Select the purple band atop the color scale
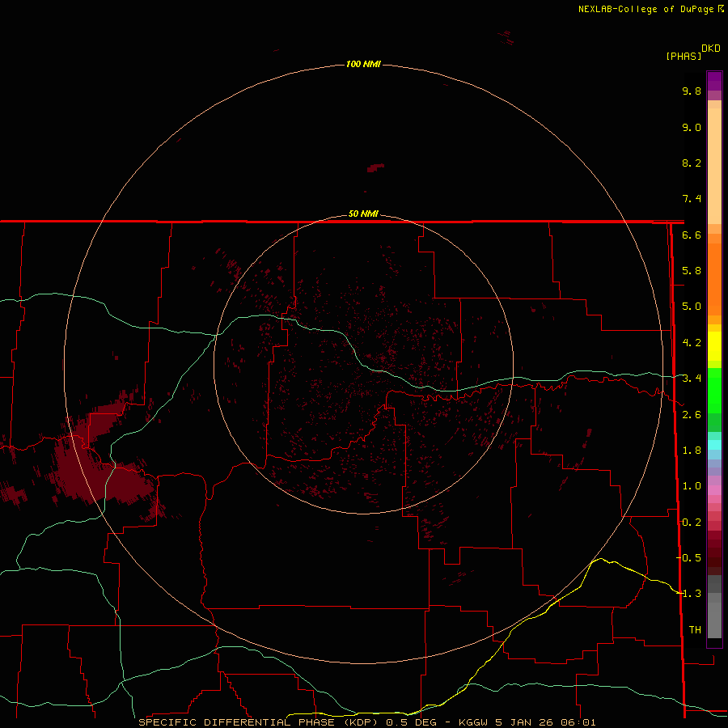The width and height of the screenshot is (728, 728). pyautogui.click(x=714, y=81)
